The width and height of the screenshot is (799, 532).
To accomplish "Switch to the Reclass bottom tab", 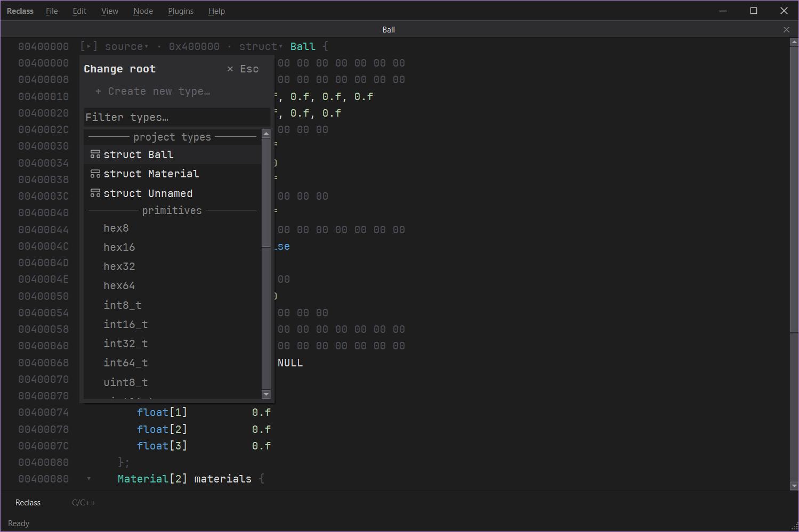I will tap(28, 503).
